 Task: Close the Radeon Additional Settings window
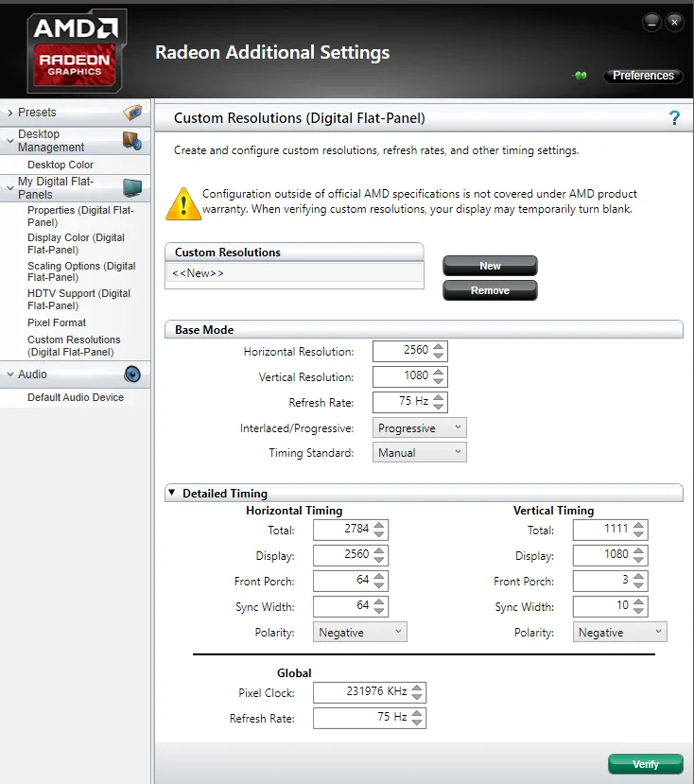coord(674,23)
